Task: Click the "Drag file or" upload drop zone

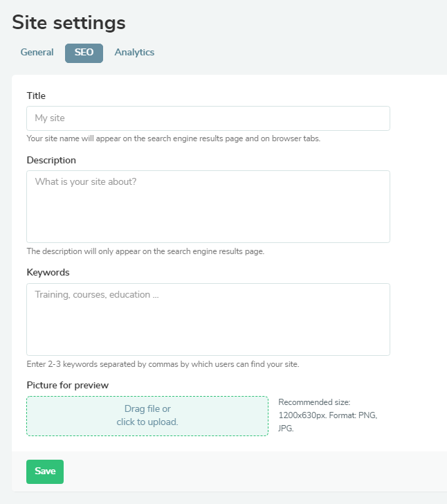Action: click(147, 409)
